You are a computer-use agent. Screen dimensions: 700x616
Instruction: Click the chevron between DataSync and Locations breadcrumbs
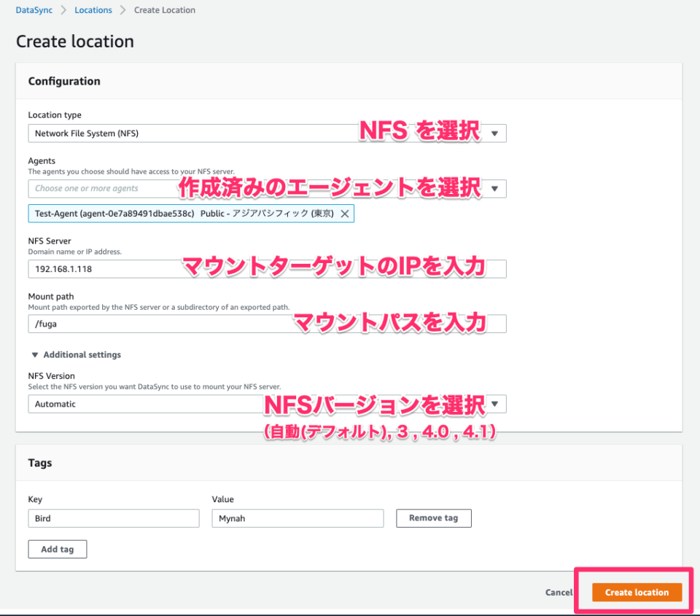[63, 9]
